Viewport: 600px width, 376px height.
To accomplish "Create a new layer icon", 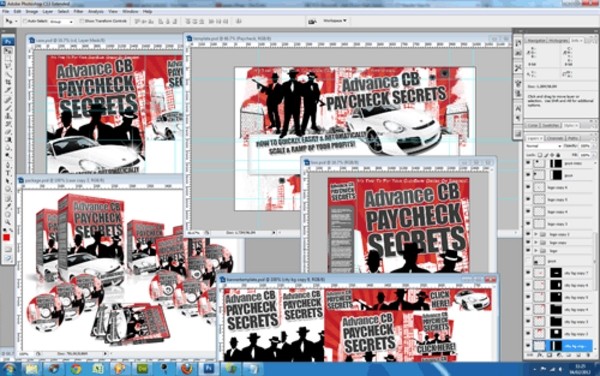I will click(578, 355).
